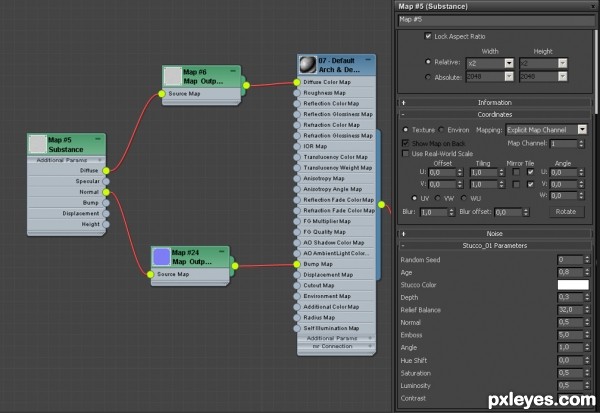Click the Bump Map input socket
The width and height of the screenshot is (600, 413).
coord(297,264)
